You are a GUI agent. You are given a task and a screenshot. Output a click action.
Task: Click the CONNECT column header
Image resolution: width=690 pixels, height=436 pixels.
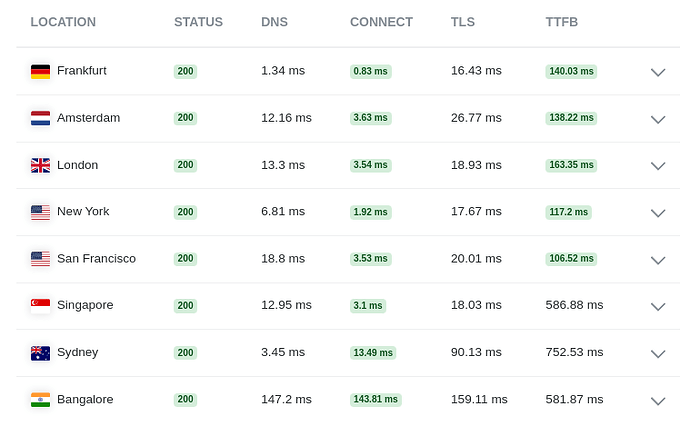click(381, 22)
